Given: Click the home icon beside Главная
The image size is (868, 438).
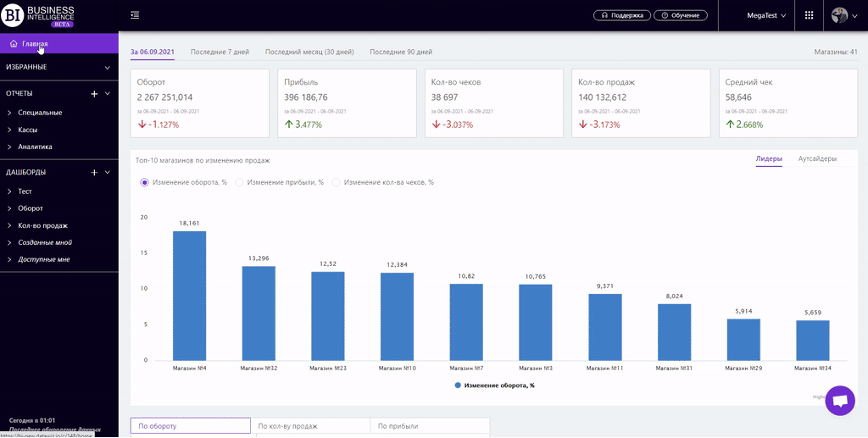Looking at the screenshot, I should coord(14,43).
